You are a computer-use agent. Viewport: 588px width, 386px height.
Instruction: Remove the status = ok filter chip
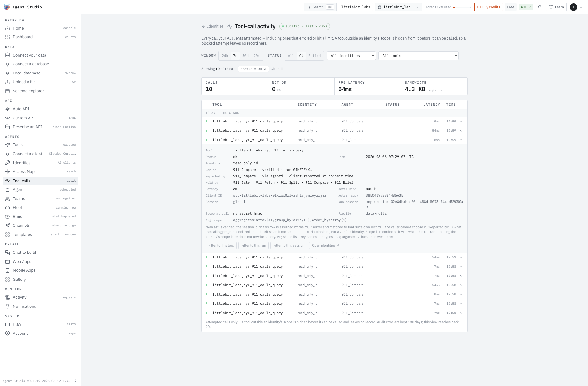tap(265, 69)
